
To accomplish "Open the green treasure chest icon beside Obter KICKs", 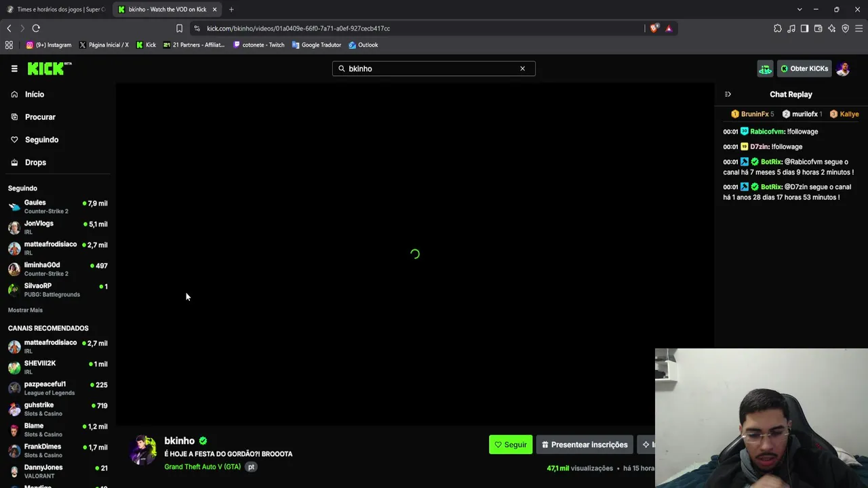I will click(x=765, y=68).
